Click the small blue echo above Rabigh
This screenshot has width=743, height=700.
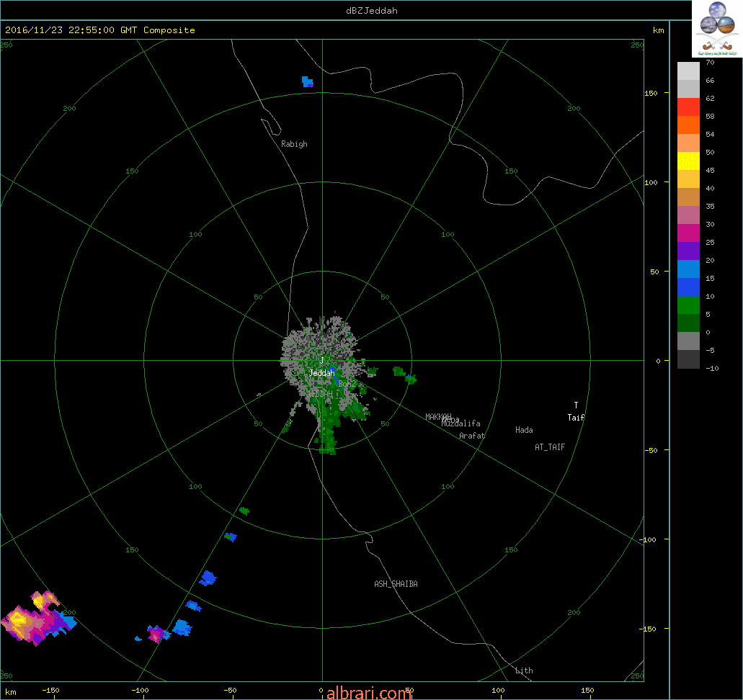point(308,81)
